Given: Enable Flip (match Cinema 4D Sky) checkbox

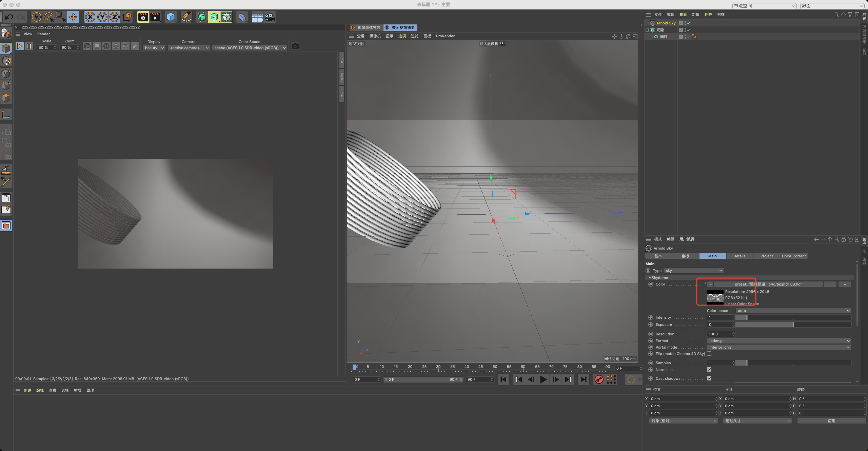Looking at the screenshot, I should pyautogui.click(x=709, y=354).
